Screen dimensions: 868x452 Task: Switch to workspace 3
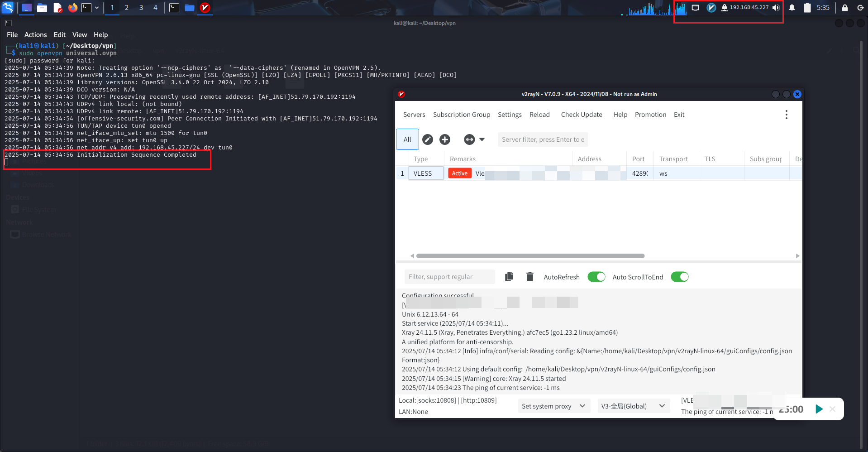pyautogui.click(x=141, y=8)
